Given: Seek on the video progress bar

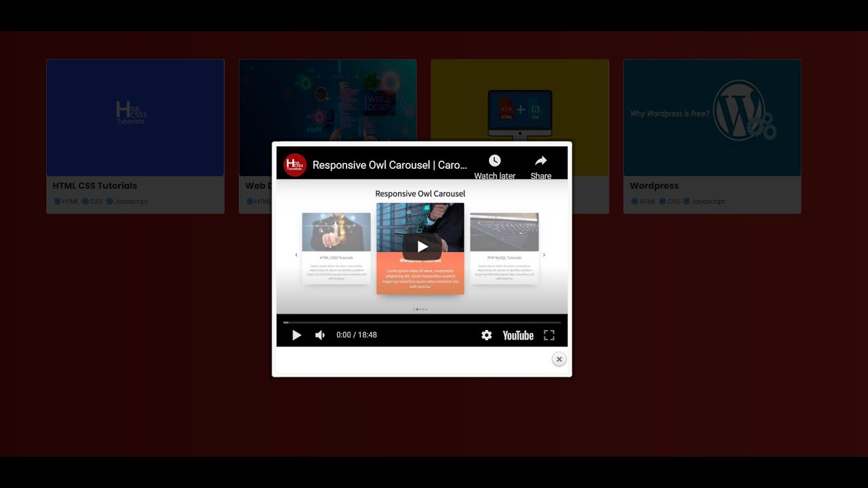Looking at the screenshot, I should [422, 322].
